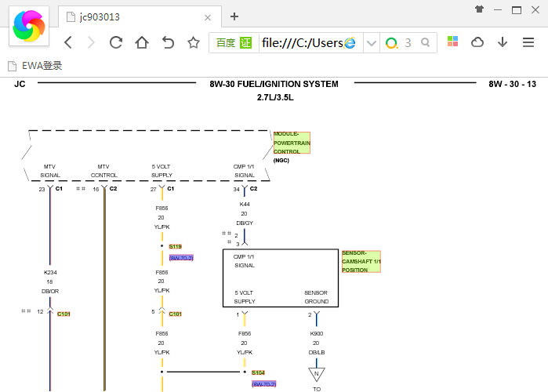Reload the page with refresh icon
Image resolution: width=548 pixels, height=392 pixels.
116,42
